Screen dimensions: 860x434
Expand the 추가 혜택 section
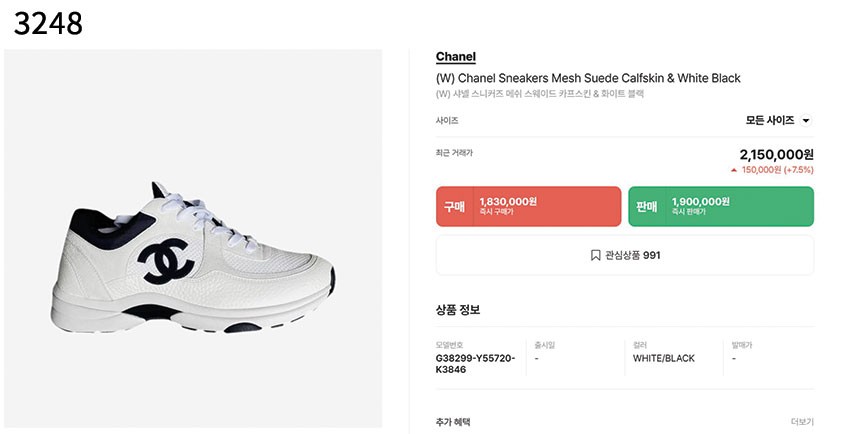625,422
